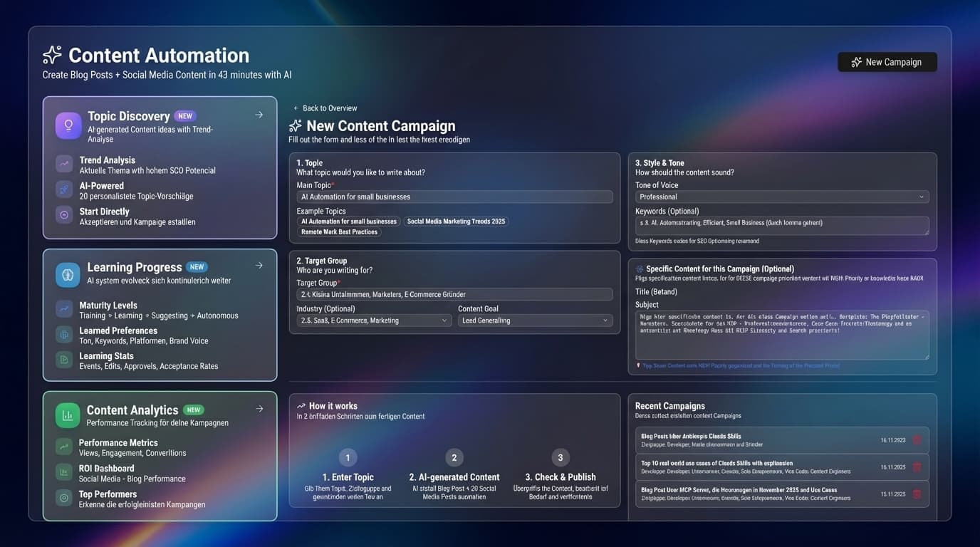Image resolution: width=980 pixels, height=547 pixels.
Task: Click the Content Analytics bar chart icon
Action: click(x=67, y=416)
